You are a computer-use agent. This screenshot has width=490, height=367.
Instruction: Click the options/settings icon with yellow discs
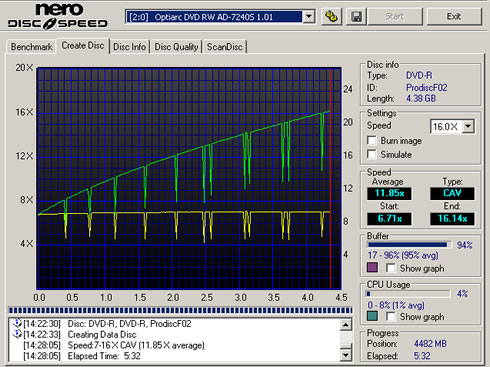point(331,16)
